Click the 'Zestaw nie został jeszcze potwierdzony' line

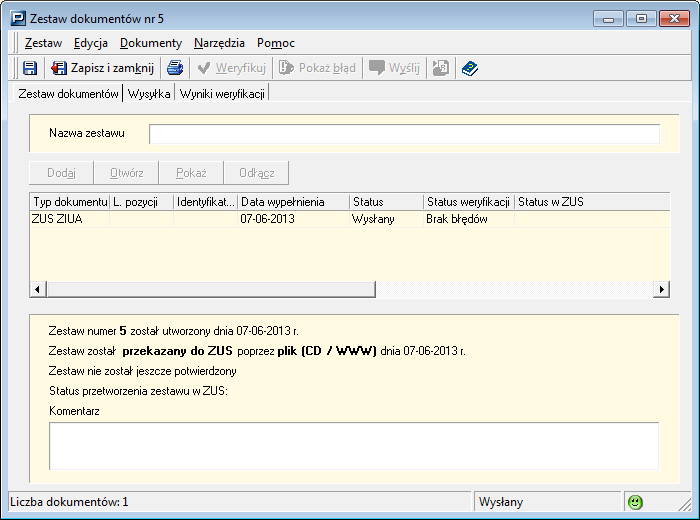(142, 371)
